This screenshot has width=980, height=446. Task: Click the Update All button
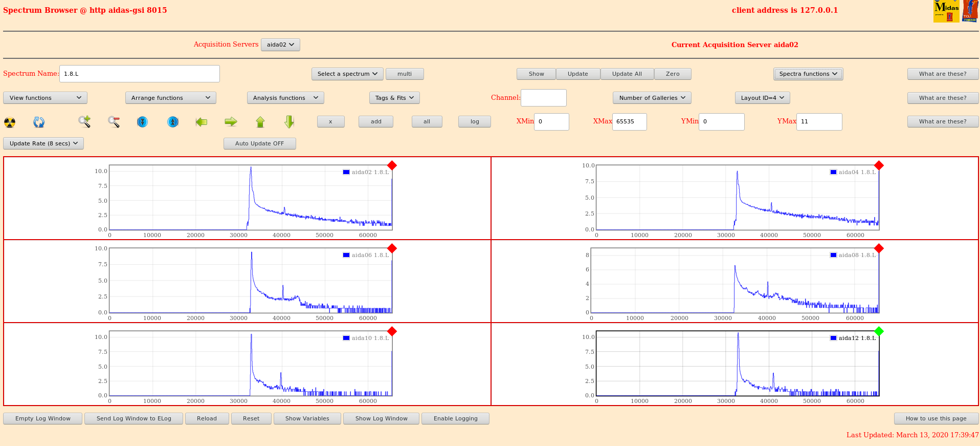pyautogui.click(x=627, y=74)
